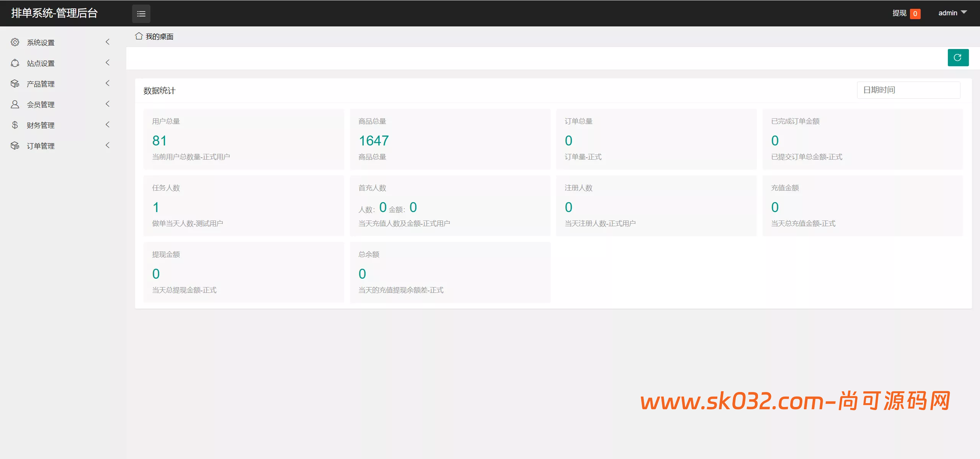
Task: Switch to the 我的桌面 tab
Action: tap(159, 36)
